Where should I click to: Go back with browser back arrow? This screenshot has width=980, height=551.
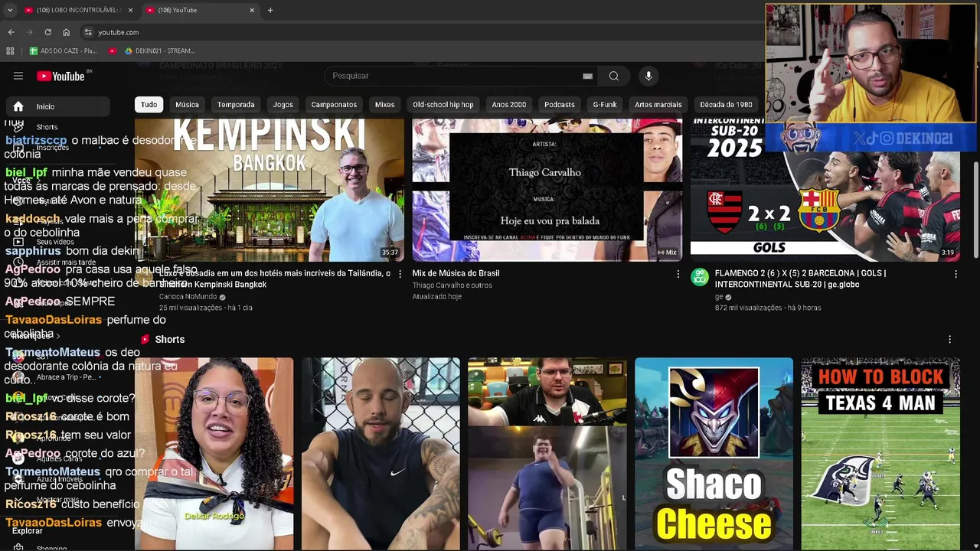pos(11,32)
